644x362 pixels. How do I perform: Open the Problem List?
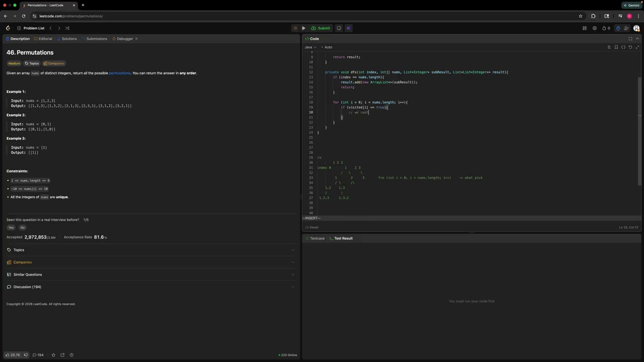[x=30, y=28]
